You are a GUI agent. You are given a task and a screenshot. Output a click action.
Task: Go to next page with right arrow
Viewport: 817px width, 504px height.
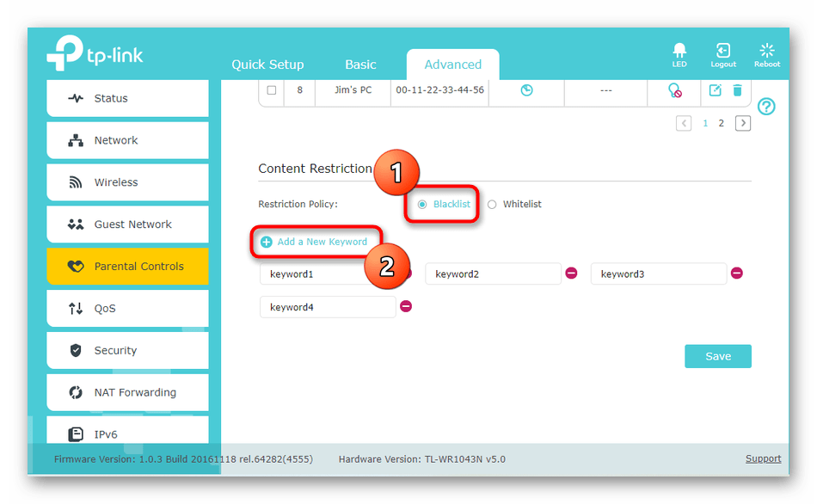pos(743,124)
